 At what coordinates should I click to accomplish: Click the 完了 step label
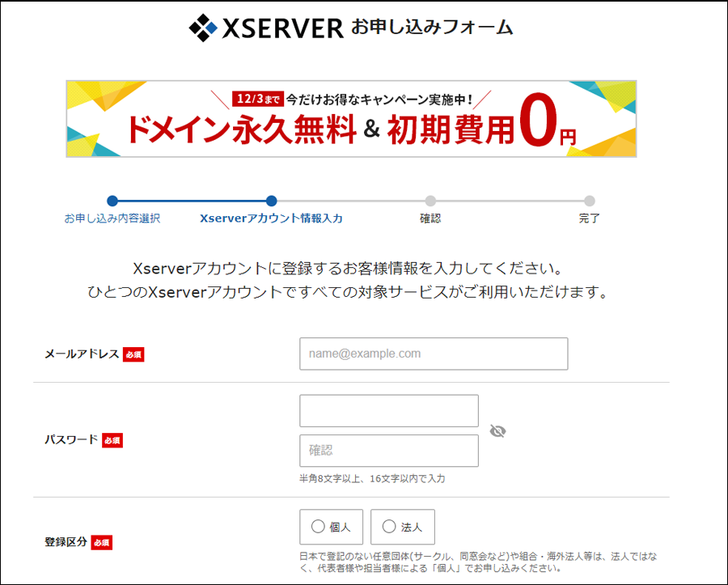(x=589, y=218)
